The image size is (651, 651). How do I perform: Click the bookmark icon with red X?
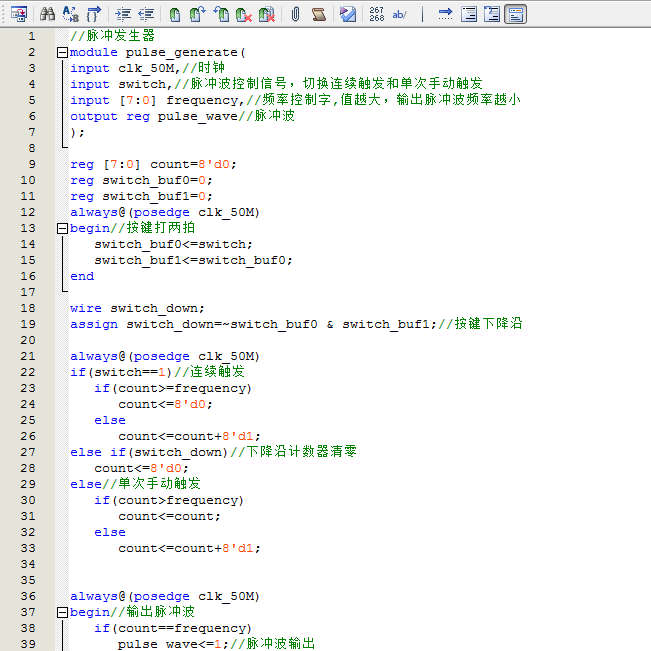(243, 14)
